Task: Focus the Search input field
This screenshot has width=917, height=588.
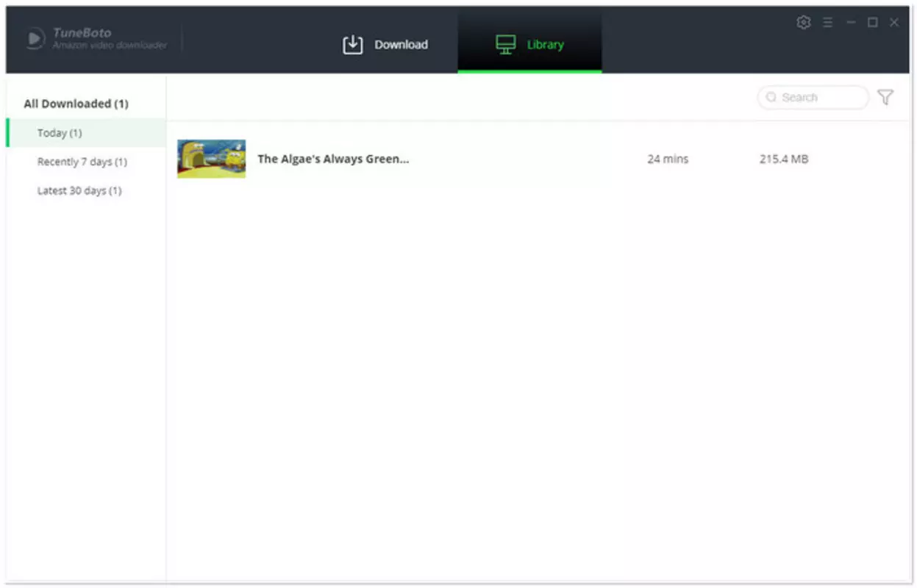Action: [813, 97]
